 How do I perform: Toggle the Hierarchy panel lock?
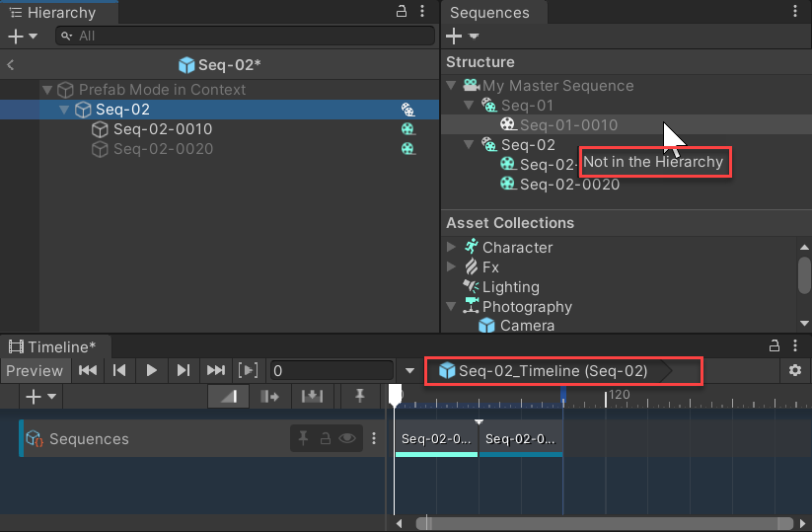click(401, 12)
